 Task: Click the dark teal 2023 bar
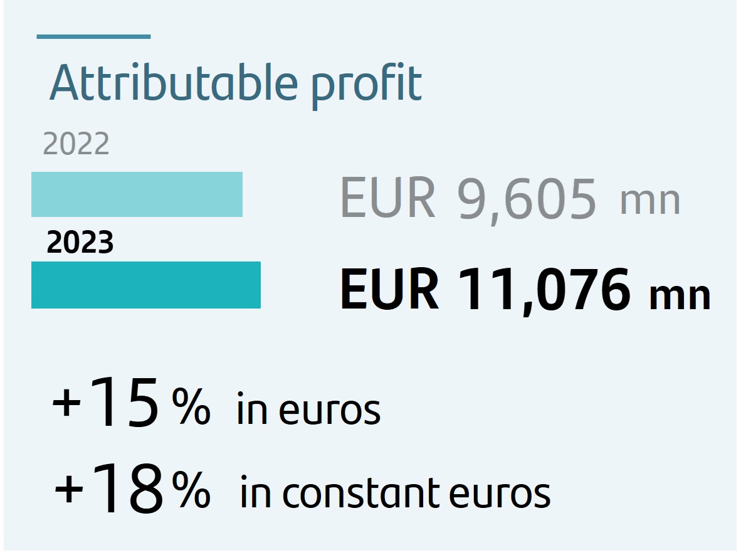[x=146, y=285]
